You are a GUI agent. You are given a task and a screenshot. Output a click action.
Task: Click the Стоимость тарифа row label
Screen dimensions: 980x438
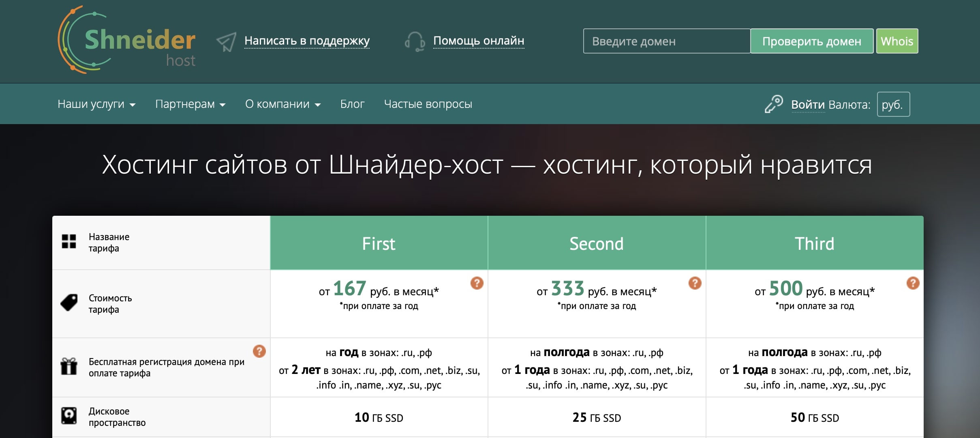click(110, 304)
